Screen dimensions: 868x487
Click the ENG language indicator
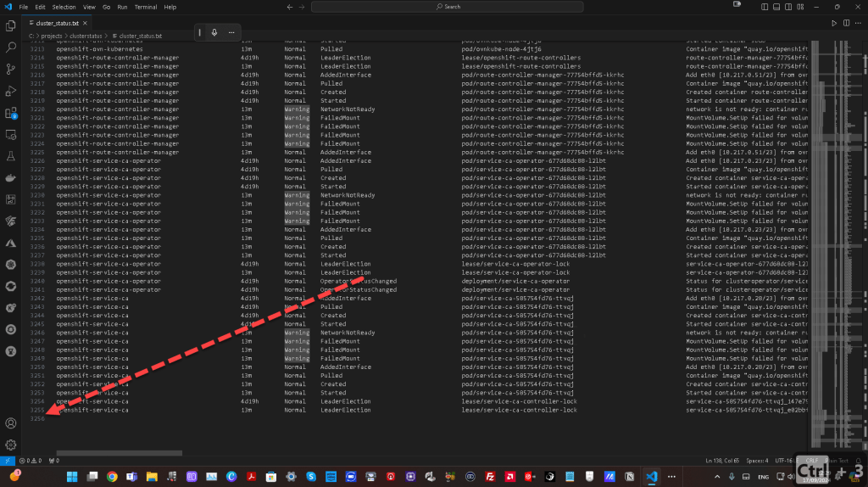pos(764,477)
